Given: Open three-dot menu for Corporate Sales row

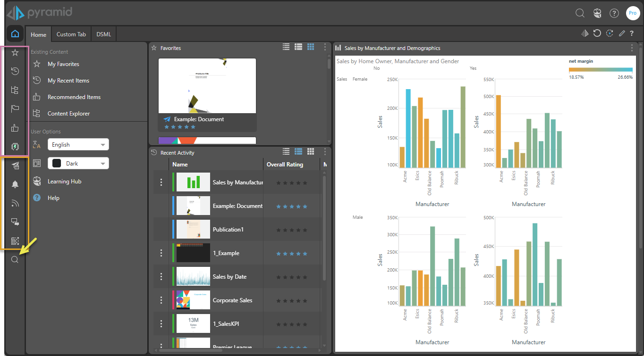Looking at the screenshot, I should coord(161,300).
